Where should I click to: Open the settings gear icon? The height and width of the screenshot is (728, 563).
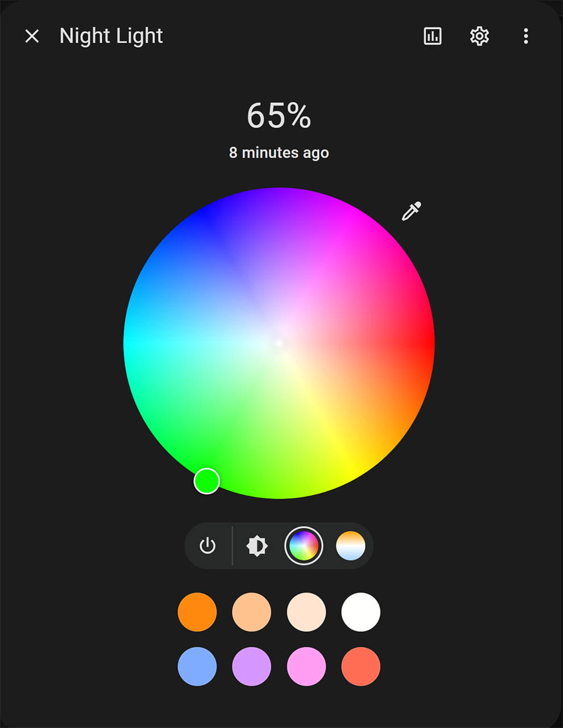tap(479, 36)
